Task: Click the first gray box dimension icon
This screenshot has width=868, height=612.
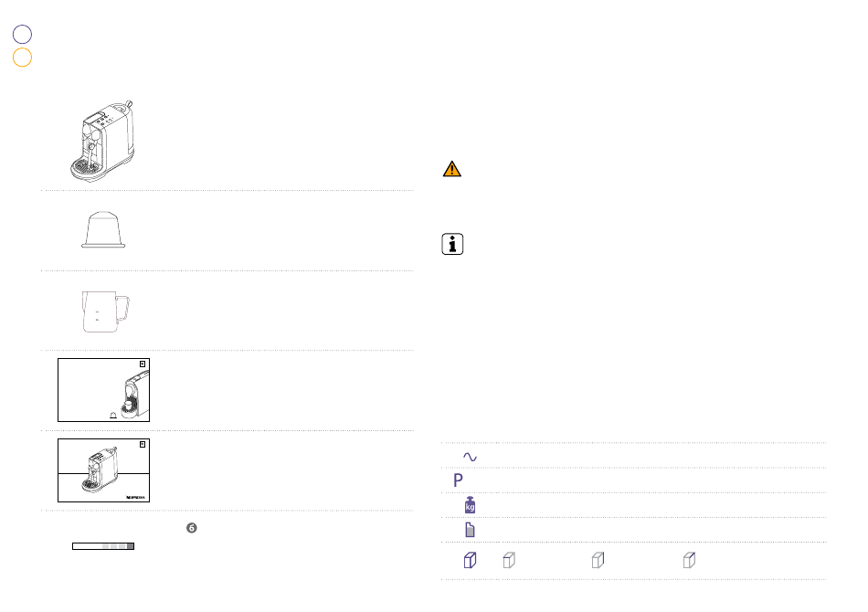Action: click(x=509, y=560)
